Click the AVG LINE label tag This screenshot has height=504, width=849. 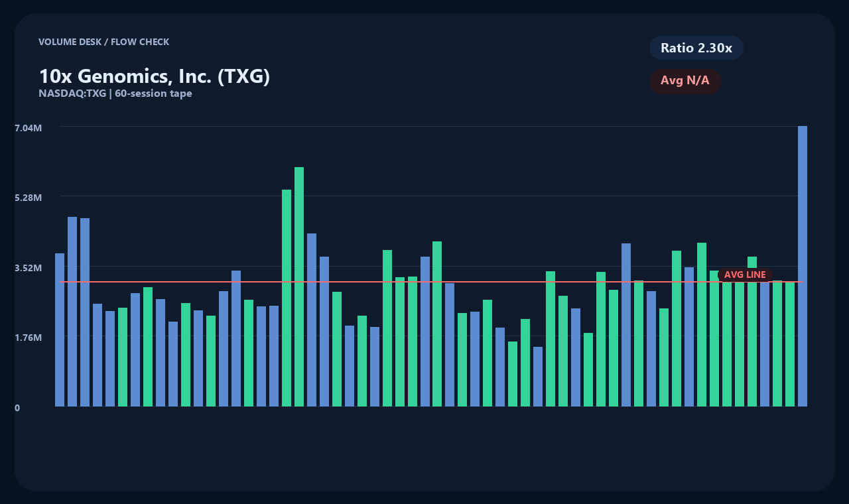pos(745,275)
